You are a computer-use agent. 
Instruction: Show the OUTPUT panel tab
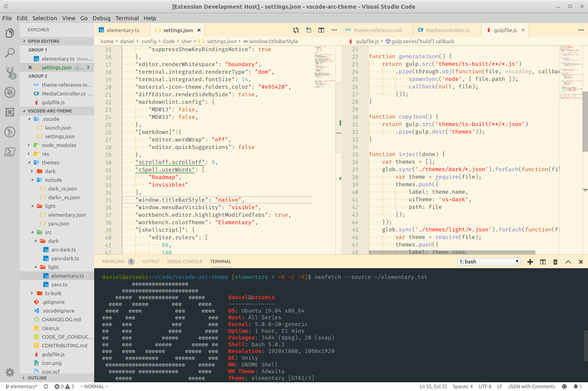151,261
